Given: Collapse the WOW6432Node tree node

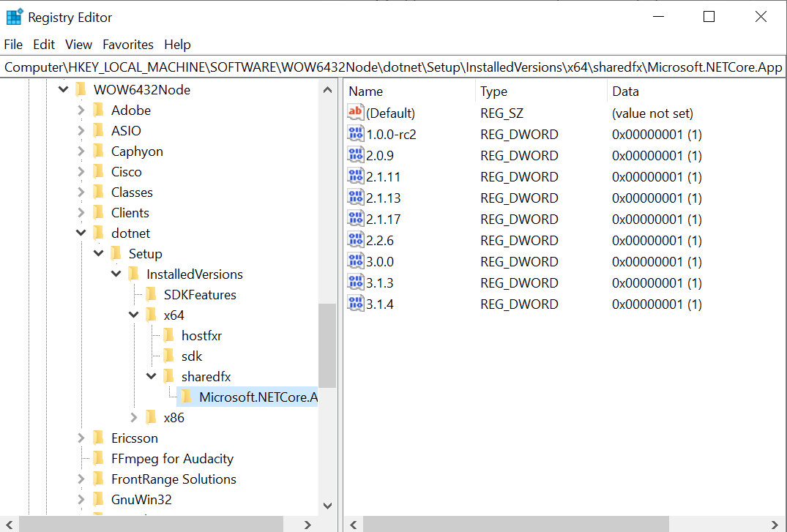Looking at the screenshot, I should 63,89.
